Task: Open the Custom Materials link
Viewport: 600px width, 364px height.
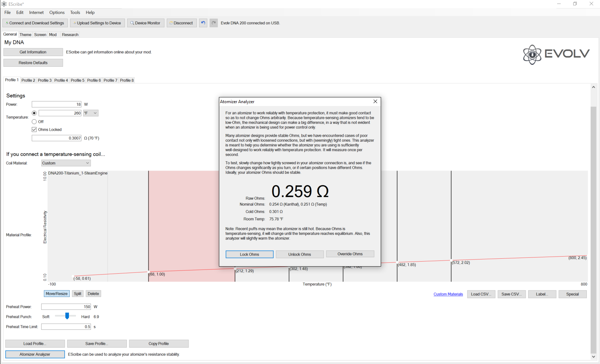Action: coord(448,294)
